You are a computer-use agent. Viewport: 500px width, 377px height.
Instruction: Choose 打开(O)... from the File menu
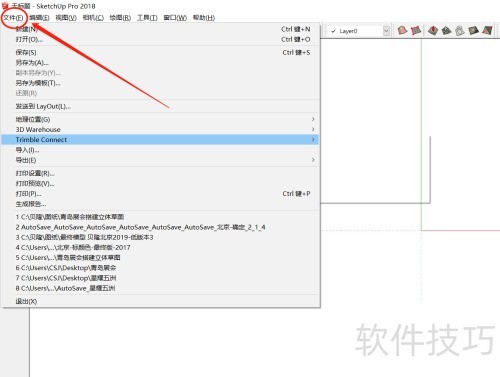[x=161, y=39]
